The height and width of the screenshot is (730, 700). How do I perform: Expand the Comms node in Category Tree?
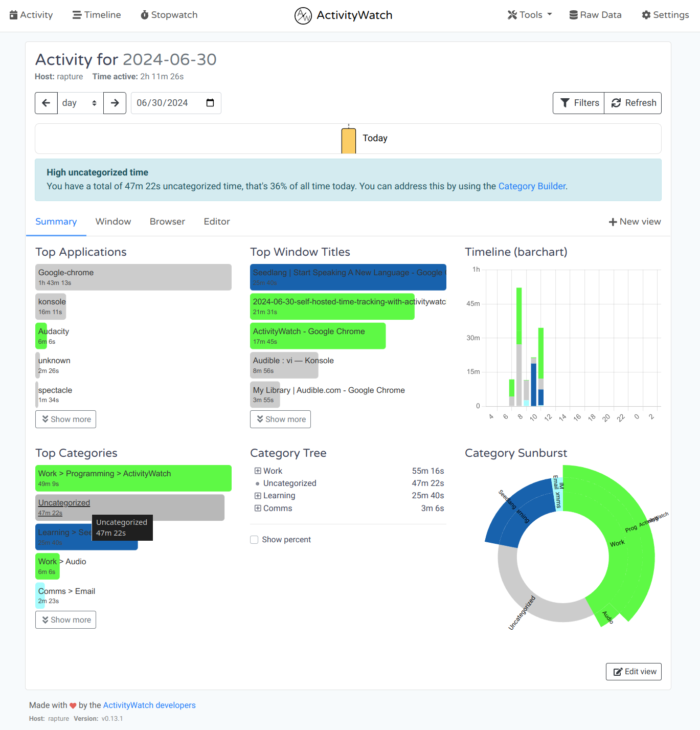[258, 508]
